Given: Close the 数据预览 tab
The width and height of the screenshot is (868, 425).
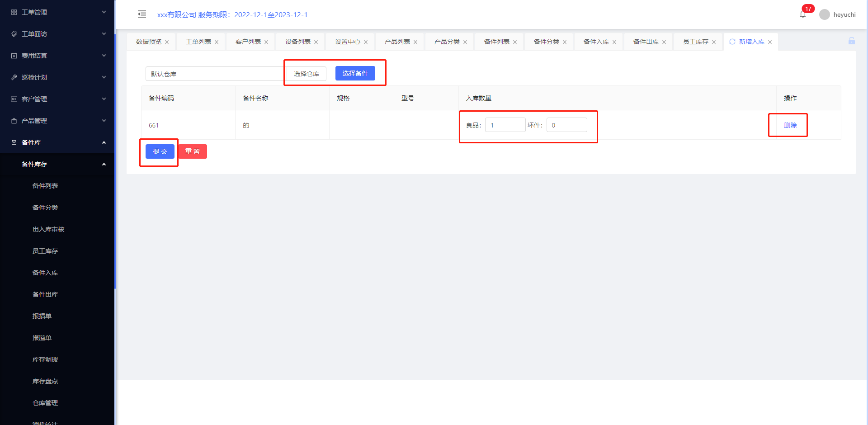Looking at the screenshot, I should [x=167, y=42].
